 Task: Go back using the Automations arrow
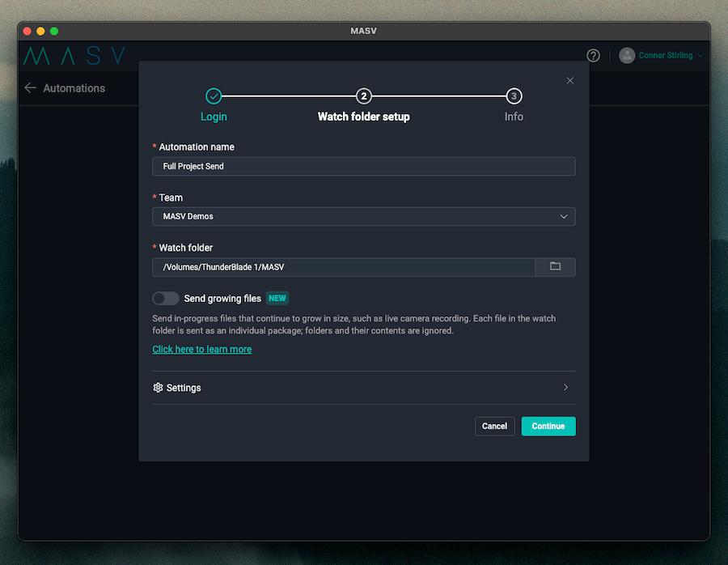tap(31, 87)
